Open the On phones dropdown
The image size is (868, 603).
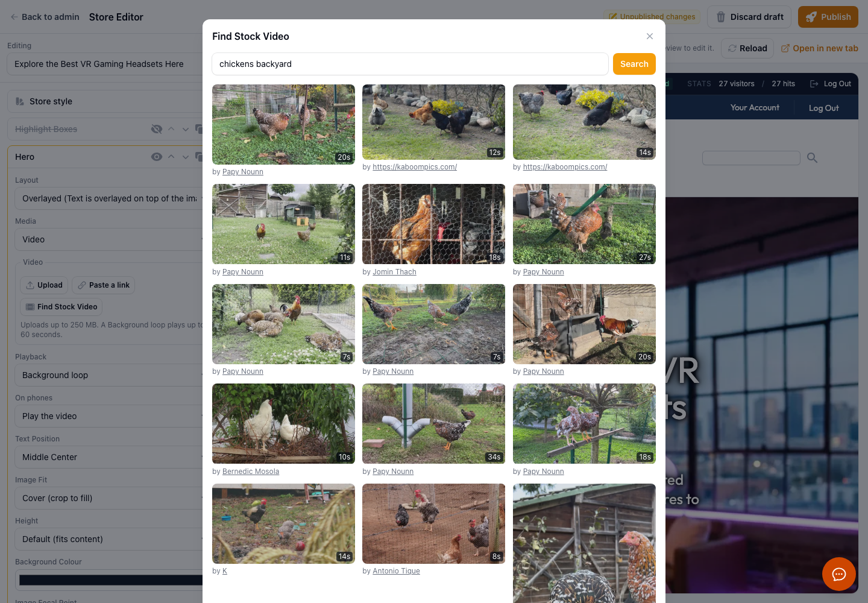pyautogui.click(x=109, y=416)
